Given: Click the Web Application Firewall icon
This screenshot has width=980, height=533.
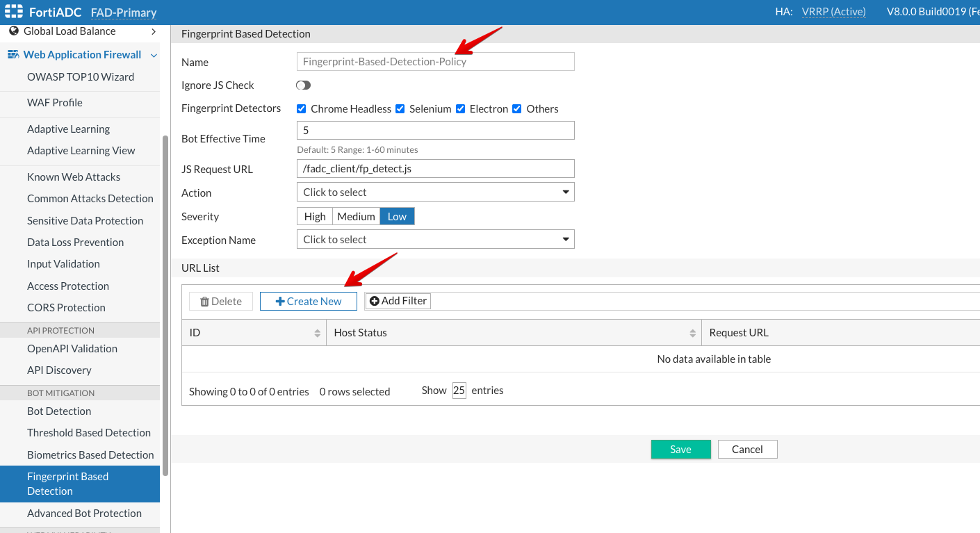Looking at the screenshot, I should pos(13,55).
